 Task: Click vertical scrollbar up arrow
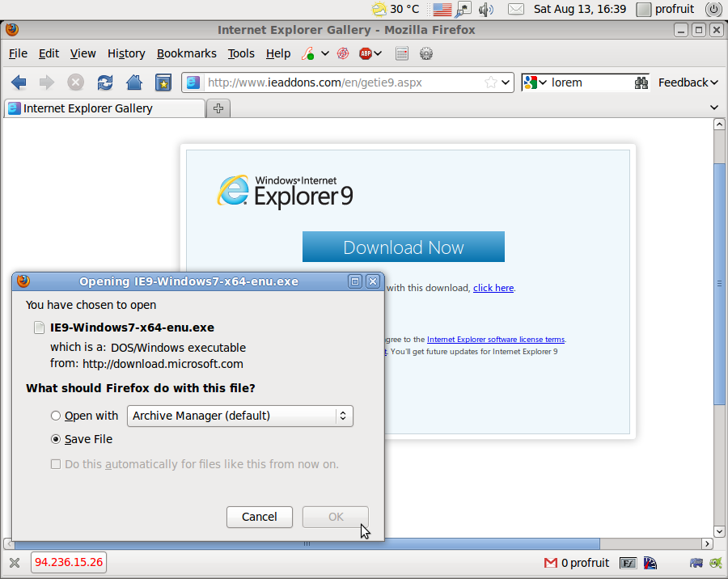[719, 125]
